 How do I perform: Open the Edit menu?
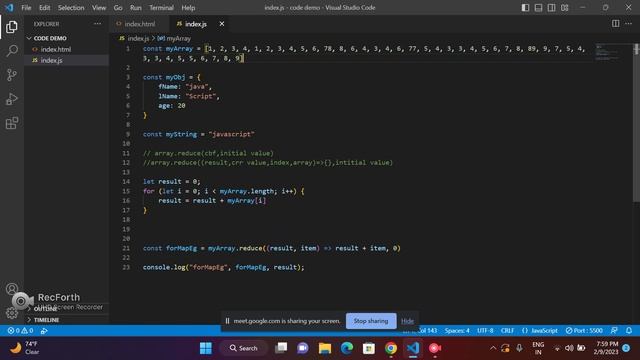[x=44, y=7]
